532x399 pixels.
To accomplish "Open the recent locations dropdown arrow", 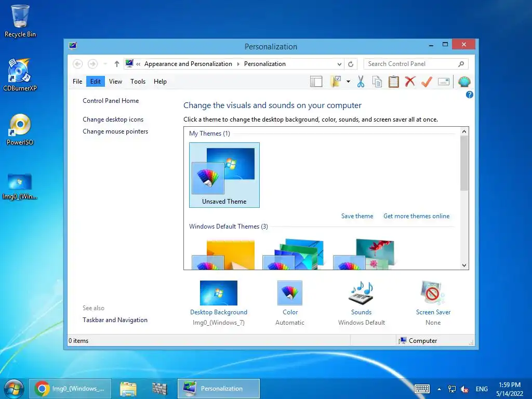I will 105,64.
